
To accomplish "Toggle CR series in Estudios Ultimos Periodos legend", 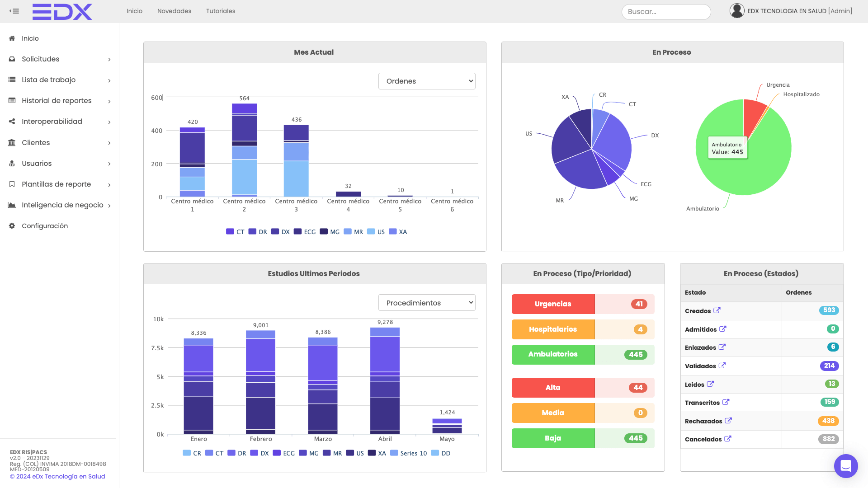I will 192,453.
